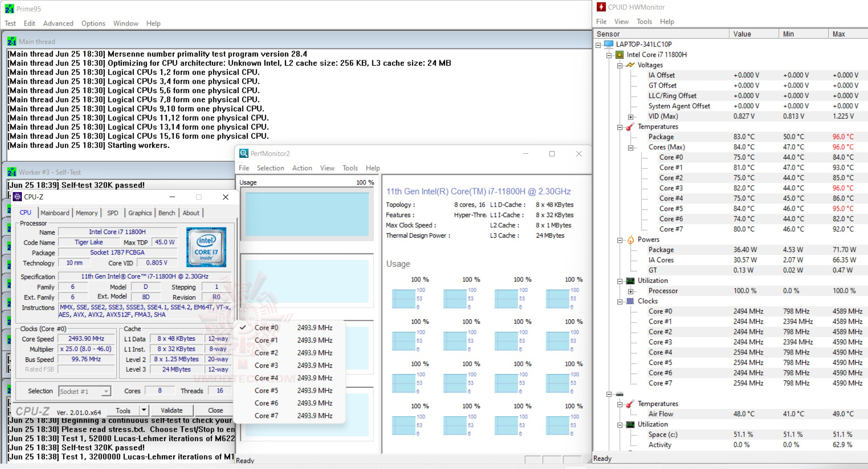Open the arrow dropdown next to CPU-Z Tools
868x469 pixels.
pyautogui.click(x=144, y=411)
